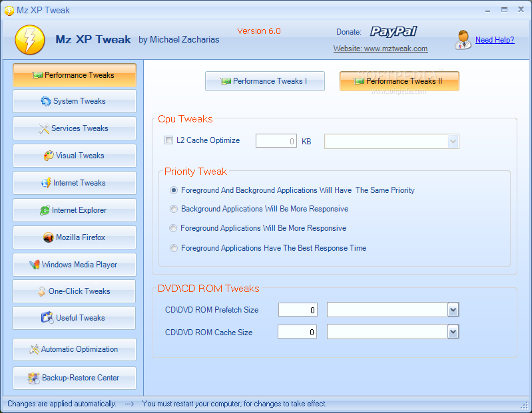
Task: Click the Windows Media Player icon
Action: (34, 265)
